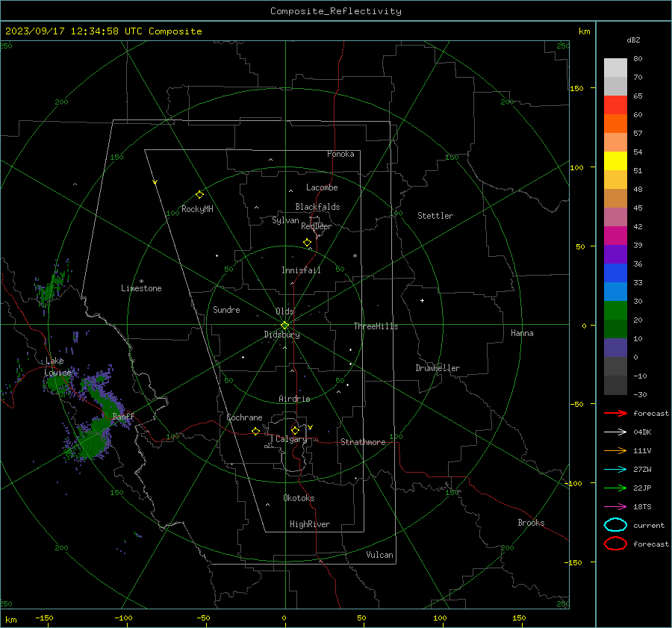This screenshot has height=628, width=672.
Task: Select the purple 39–36 dBZ color swatch
Action: pos(615,255)
